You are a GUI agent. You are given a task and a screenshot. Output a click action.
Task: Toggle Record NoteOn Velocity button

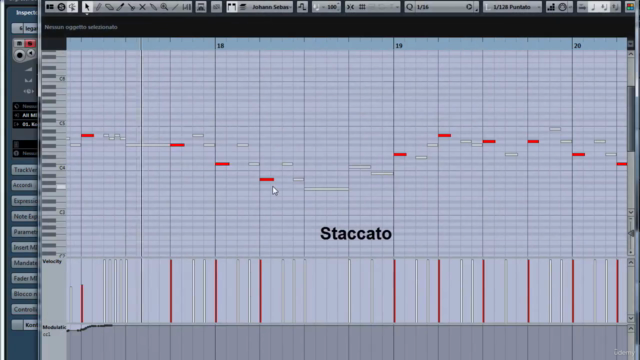[604, 7]
